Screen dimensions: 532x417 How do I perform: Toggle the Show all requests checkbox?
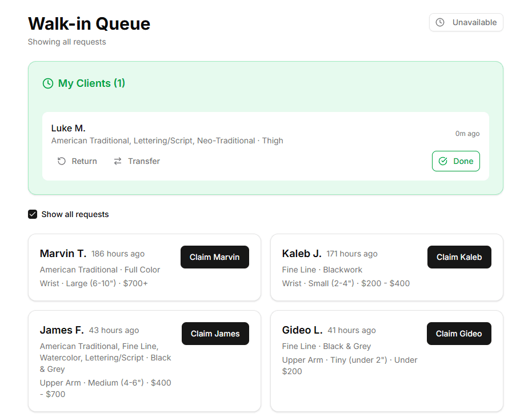point(33,214)
